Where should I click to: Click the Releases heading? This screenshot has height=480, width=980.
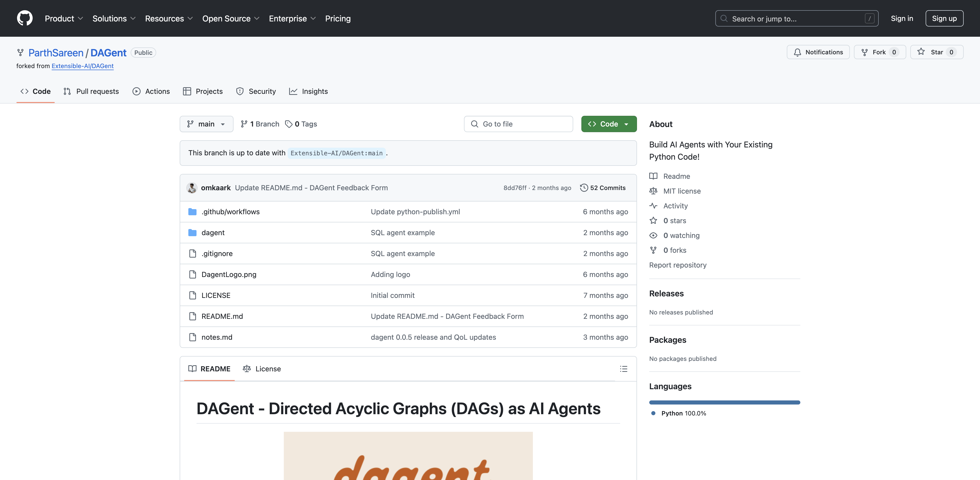tap(666, 293)
